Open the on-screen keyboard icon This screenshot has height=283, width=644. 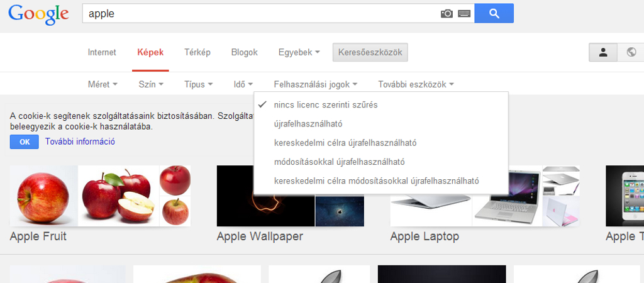point(464,14)
